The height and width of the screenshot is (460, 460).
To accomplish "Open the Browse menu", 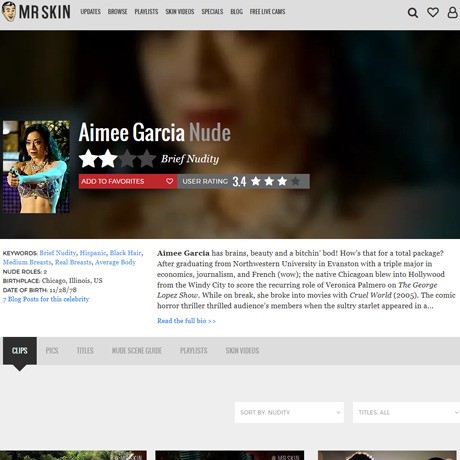I will pyautogui.click(x=117, y=12).
